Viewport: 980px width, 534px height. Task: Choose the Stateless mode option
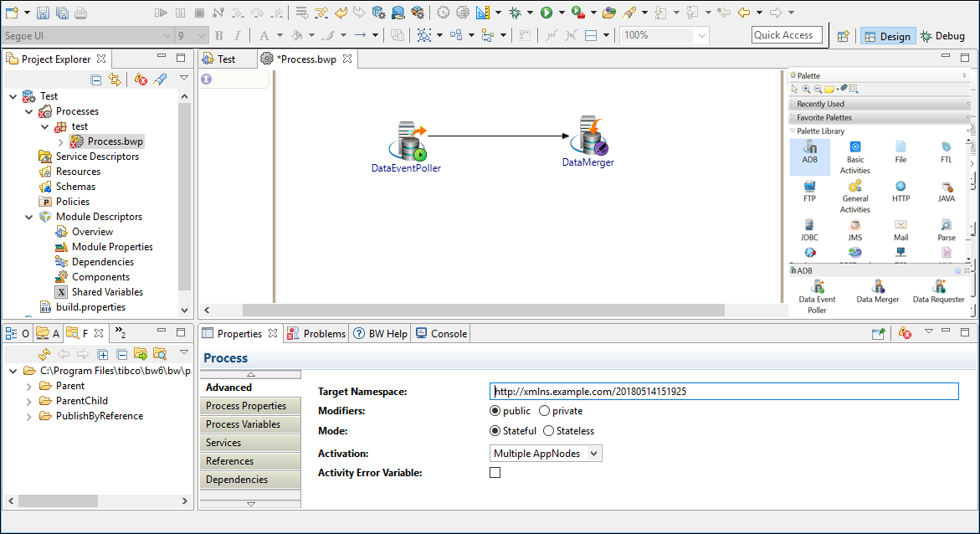549,431
